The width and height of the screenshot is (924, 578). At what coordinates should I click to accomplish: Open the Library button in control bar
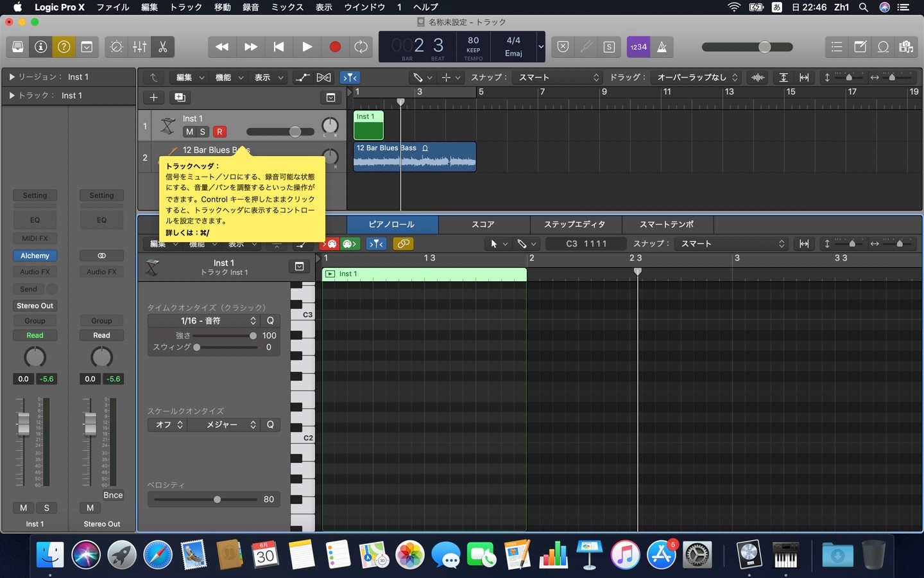tap(18, 47)
